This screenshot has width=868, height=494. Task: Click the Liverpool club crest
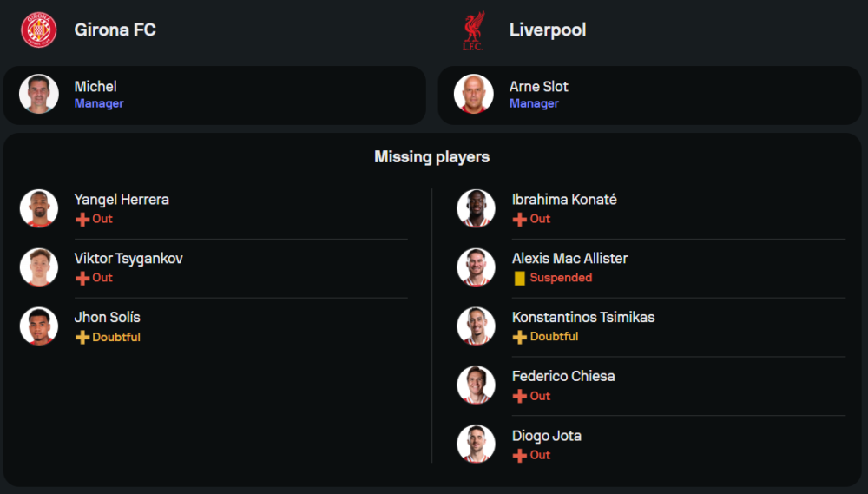point(473,30)
